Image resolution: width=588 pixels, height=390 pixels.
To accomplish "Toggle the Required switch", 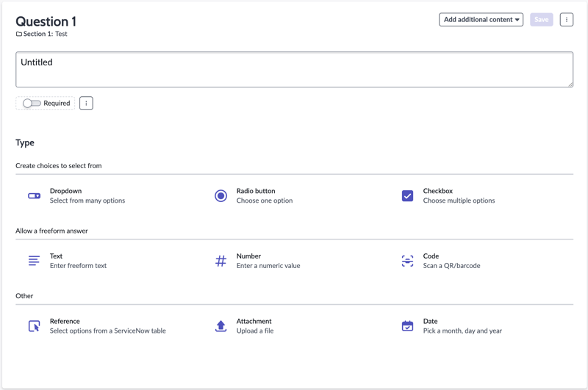I will (x=32, y=104).
